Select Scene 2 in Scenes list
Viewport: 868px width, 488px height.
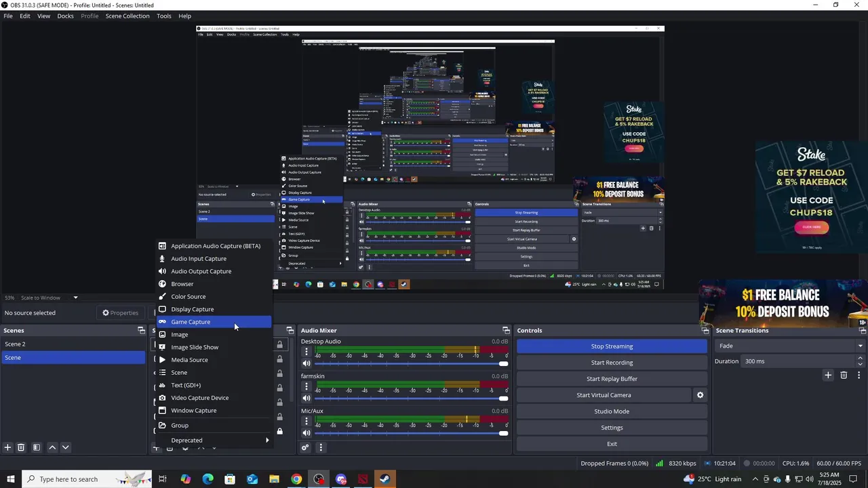(x=73, y=344)
